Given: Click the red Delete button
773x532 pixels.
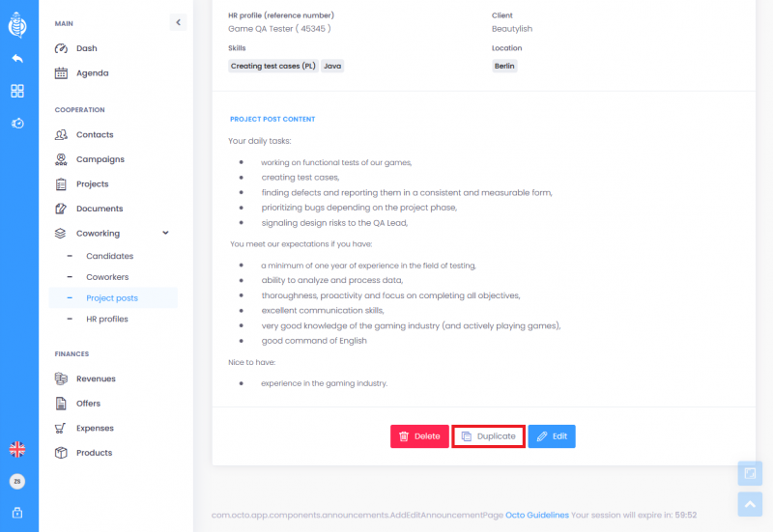Looking at the screenshot, I should click(419, 436).
